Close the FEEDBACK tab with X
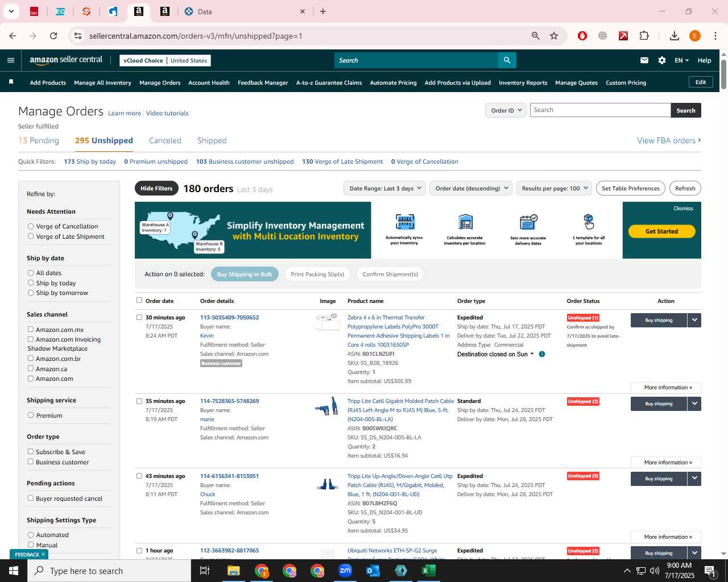728x582 pixels. point(43,554)
